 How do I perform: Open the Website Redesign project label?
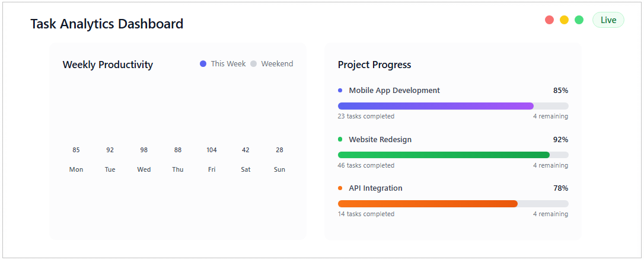(x=380, y=140)
